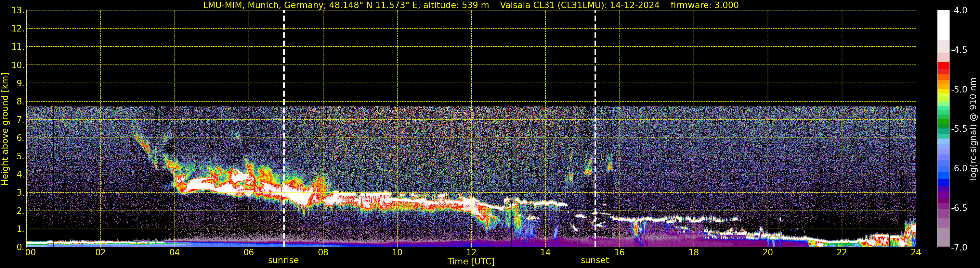Click the '18' tick on the time axis
Screen dimensions: 980x268
click(x=694, y=252)
